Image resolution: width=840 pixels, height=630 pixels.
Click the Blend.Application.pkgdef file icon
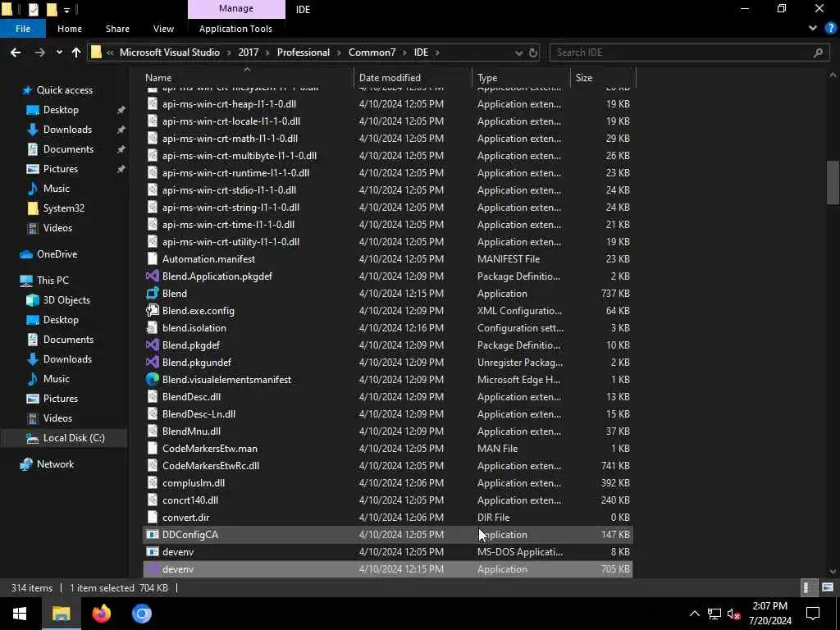[153, 276]
